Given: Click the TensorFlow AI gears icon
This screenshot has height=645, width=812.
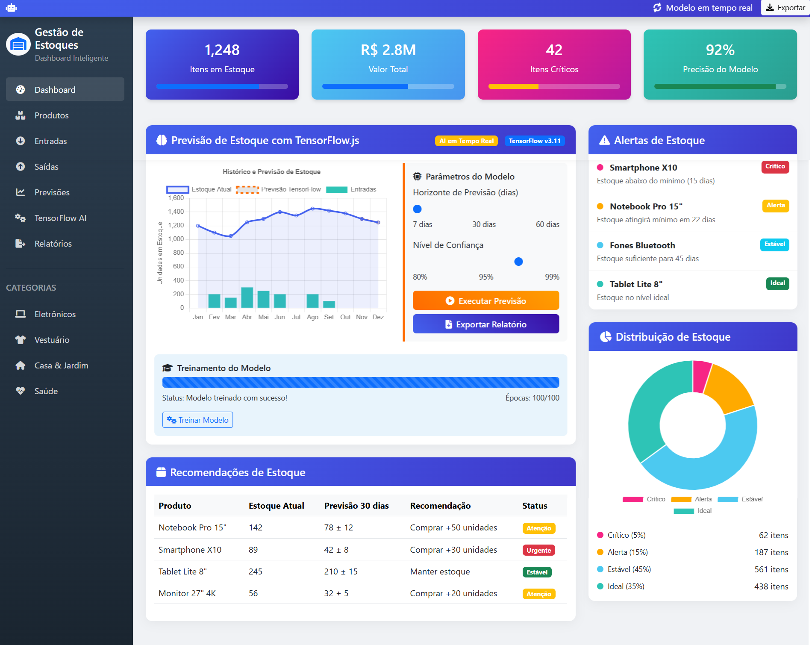Looking at the screenshot, I should 20,218.
